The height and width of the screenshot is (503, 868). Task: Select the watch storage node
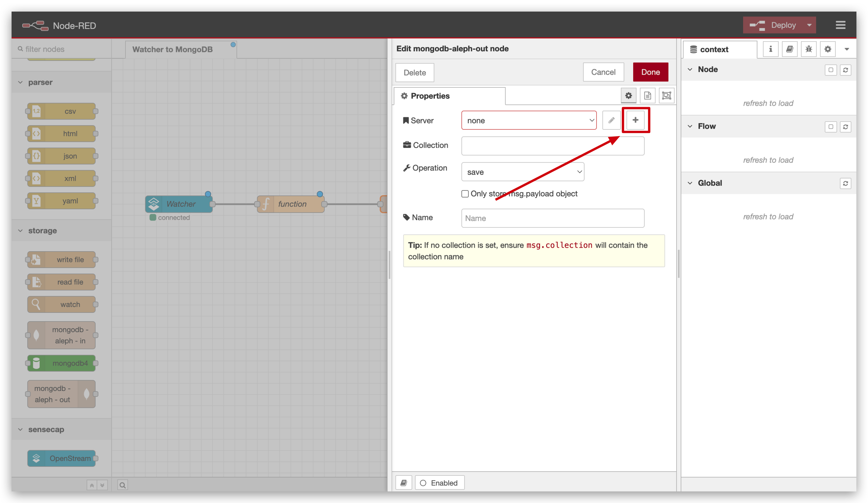[x=61, y=304]
